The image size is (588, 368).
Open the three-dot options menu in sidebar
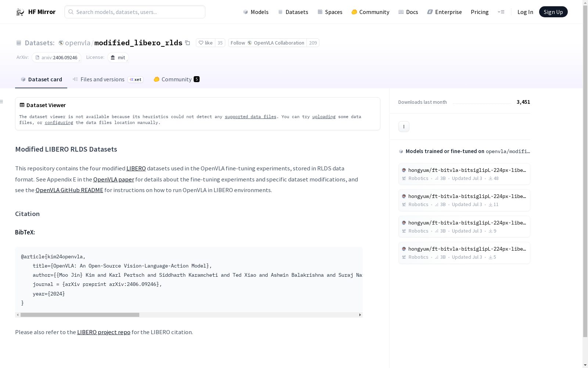[x=404, y=127]
